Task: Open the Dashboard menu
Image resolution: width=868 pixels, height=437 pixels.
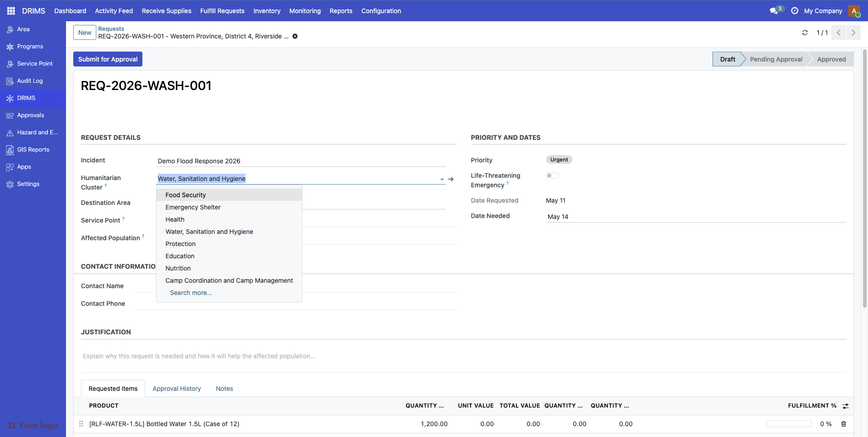Action: [70, 11]
